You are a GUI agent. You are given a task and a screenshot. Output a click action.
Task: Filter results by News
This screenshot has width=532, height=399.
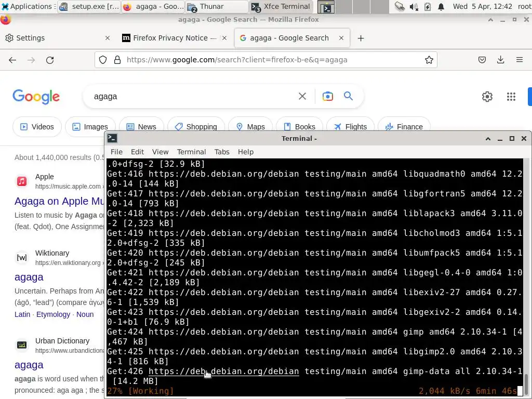click(141, 127)
